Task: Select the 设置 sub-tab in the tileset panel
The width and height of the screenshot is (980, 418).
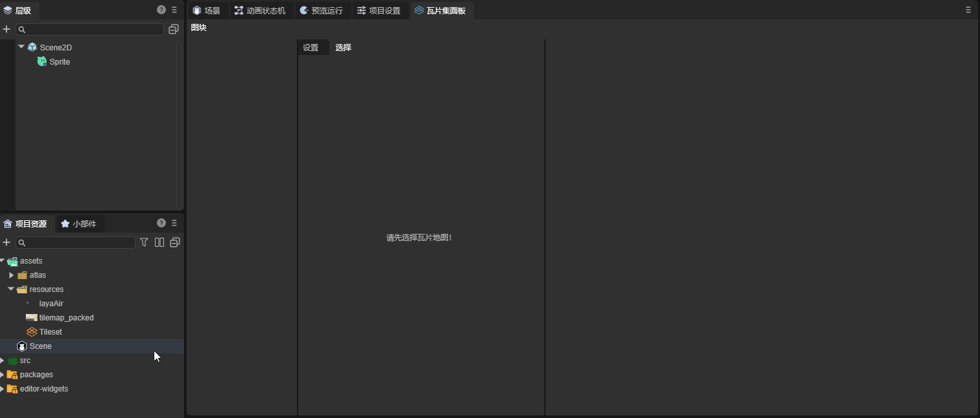Action: point(311,48)
